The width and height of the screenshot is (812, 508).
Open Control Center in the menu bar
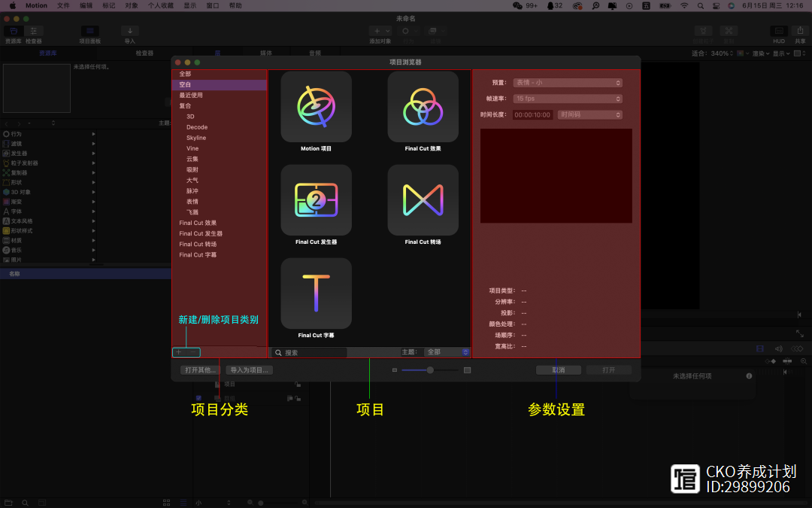(x=716, y=6)
